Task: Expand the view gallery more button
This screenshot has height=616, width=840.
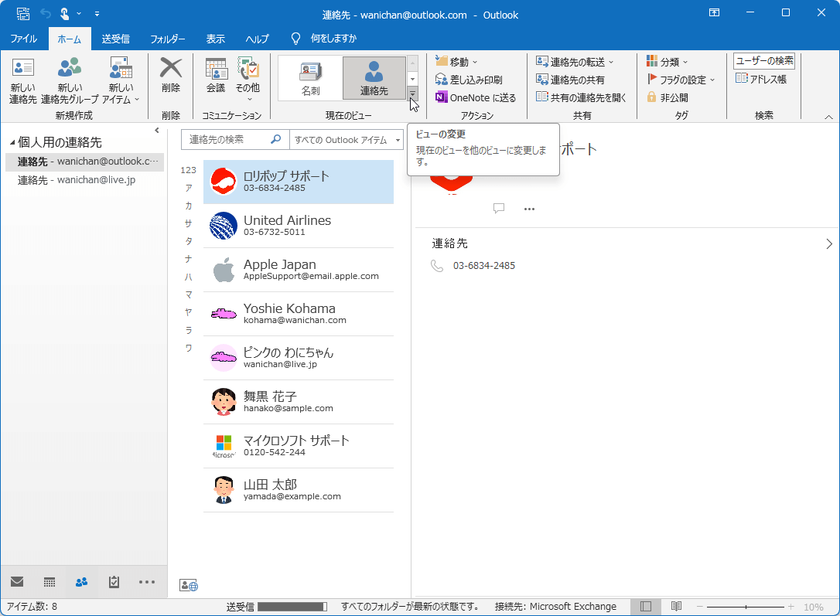Action: click(412, 94)
